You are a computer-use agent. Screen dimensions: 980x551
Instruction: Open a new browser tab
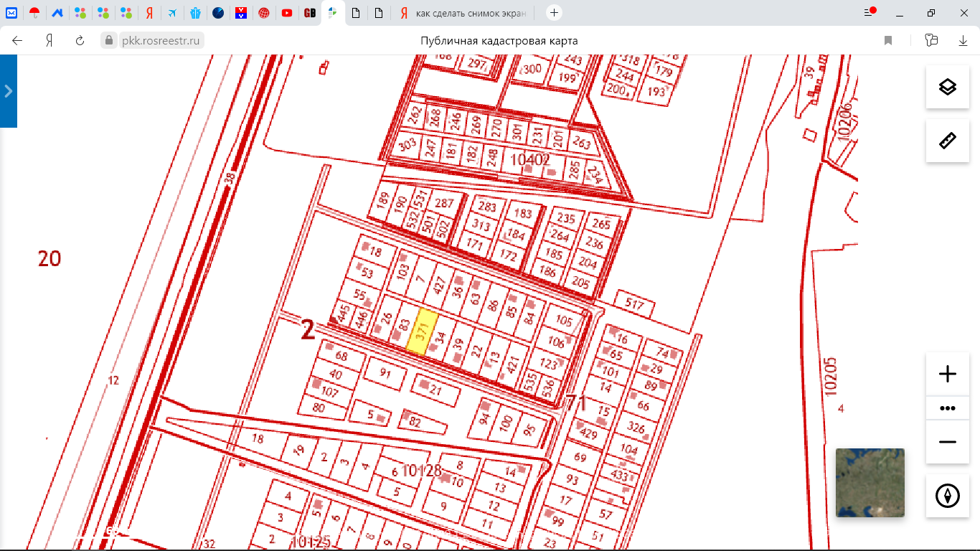[x=554, y=13]
